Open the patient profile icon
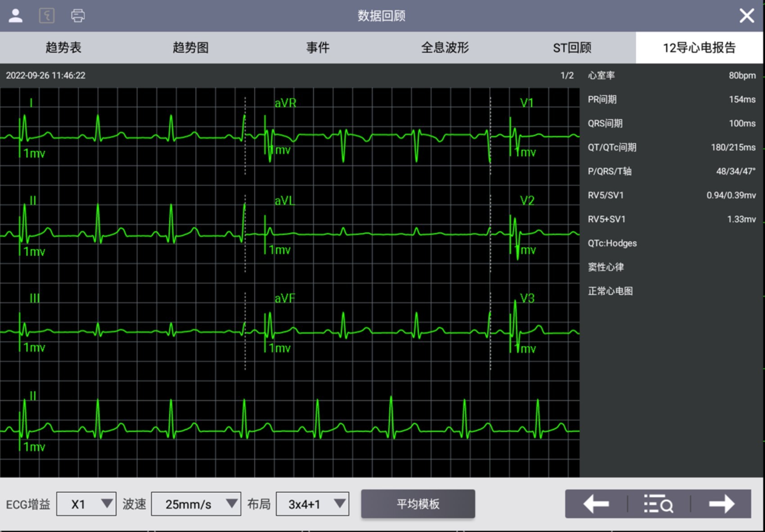 point(16,16)
